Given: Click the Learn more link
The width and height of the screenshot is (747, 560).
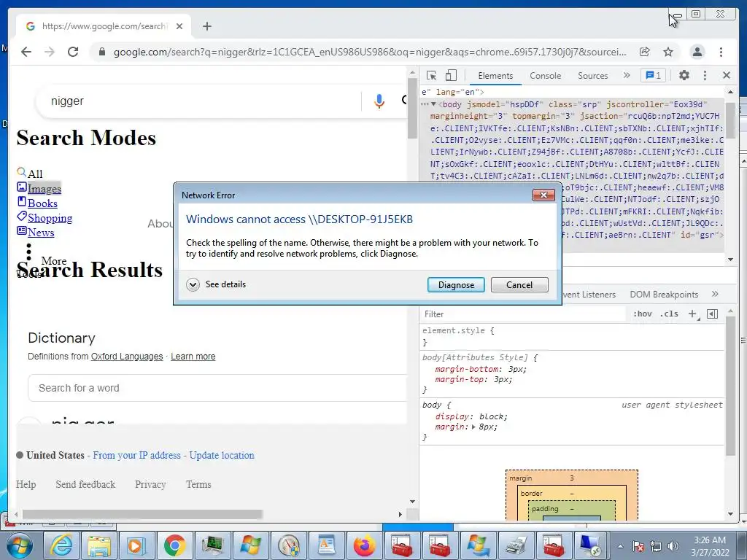Looking at the screenshot, I should click(193, 356).
